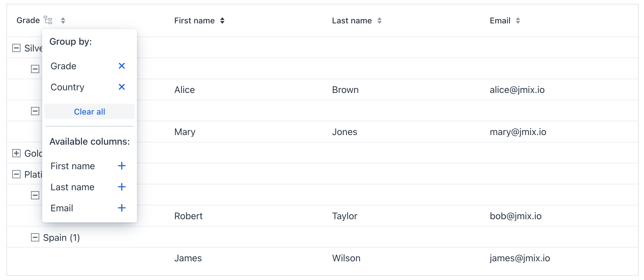This screenshot has width=644, height=280.
Task: Sort by First name column arrows
Action: [222, 20]
